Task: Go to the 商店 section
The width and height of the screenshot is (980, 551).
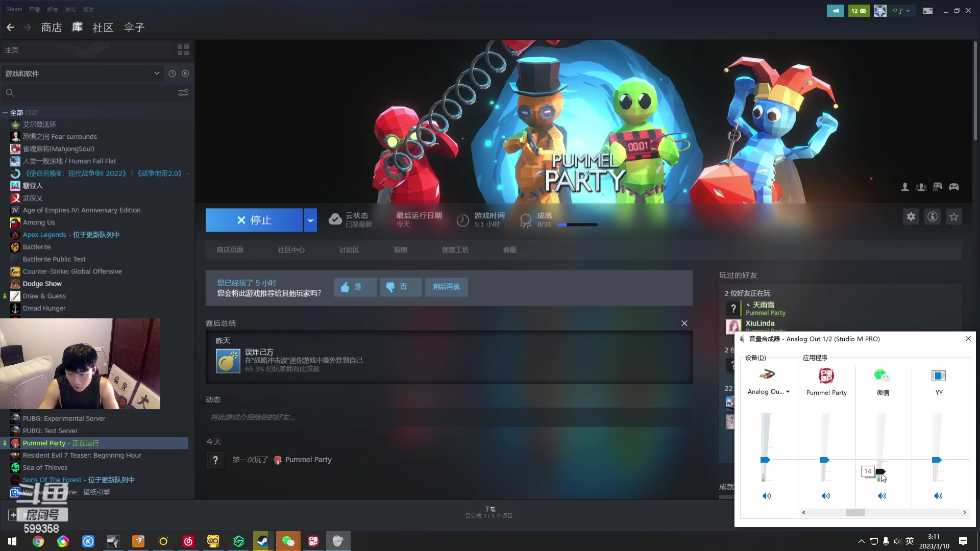Action: pos(52,28)
